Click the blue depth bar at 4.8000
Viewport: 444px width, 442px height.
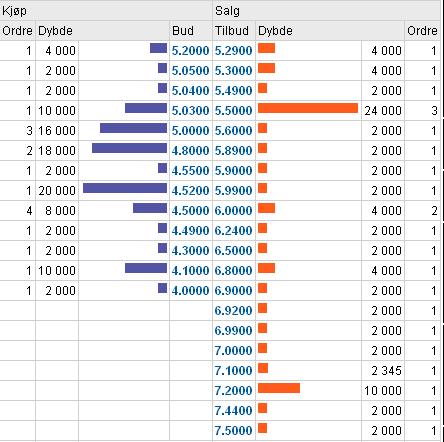[x=129, y=148]
